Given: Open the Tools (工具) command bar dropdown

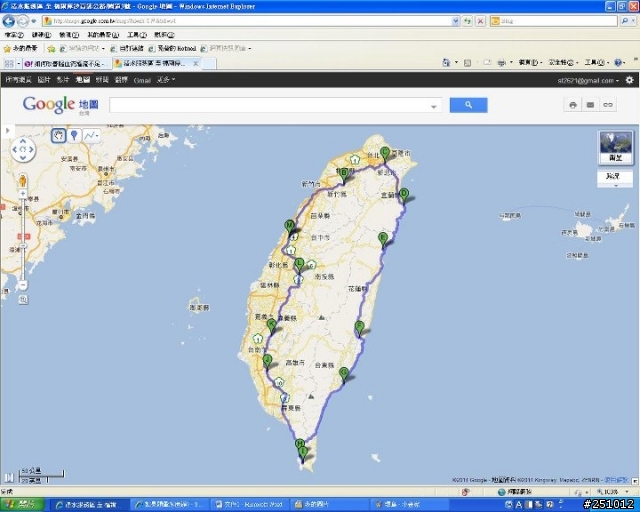Looking at the screenshot, I should point(596,62).
